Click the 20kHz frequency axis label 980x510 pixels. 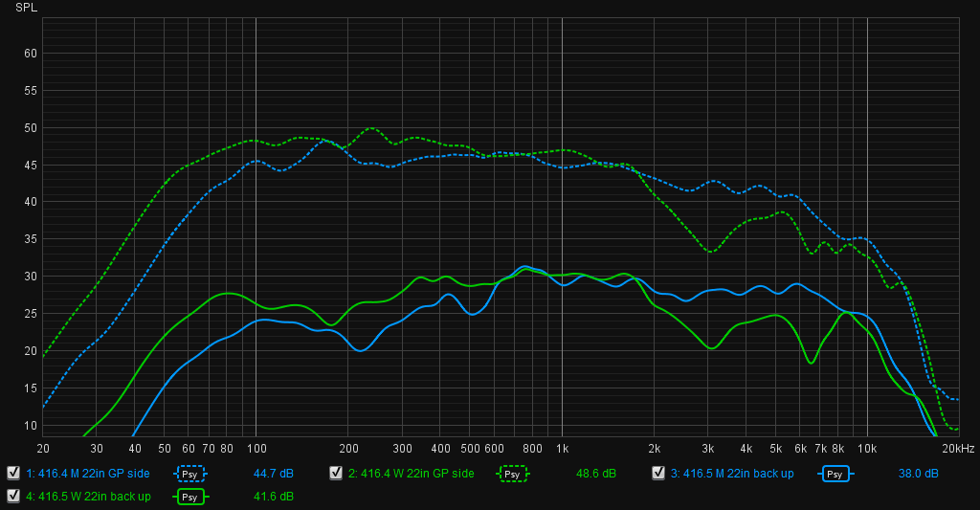[958, 449]
